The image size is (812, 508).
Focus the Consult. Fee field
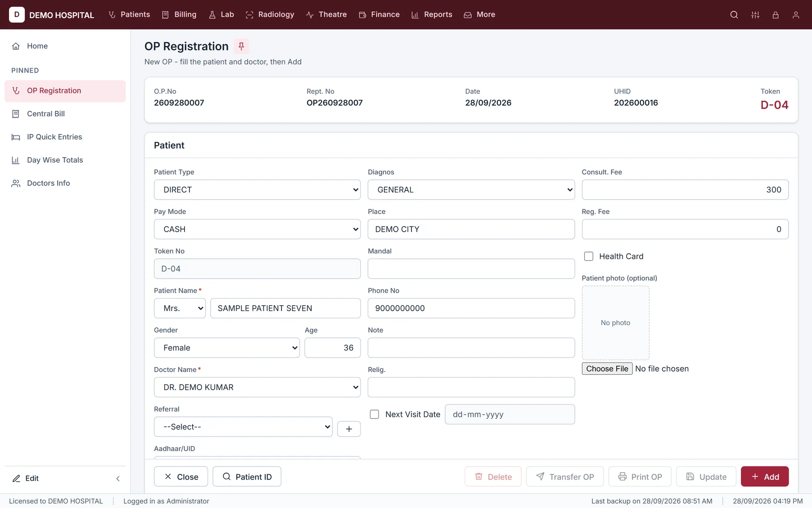(685, 190)
